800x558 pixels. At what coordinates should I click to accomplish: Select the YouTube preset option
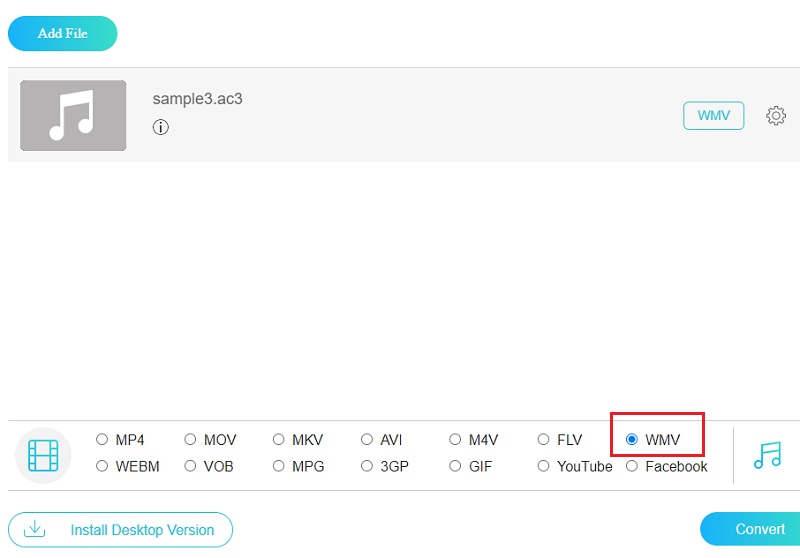(x=543, y=466)
